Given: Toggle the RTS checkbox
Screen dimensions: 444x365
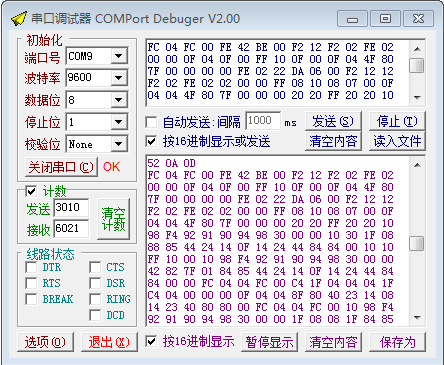Looking at the screenshot, I should click(x=31, y=283).
